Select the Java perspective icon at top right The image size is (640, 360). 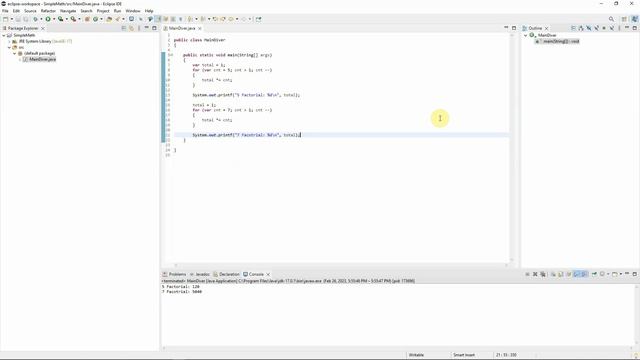click(635, 19)
